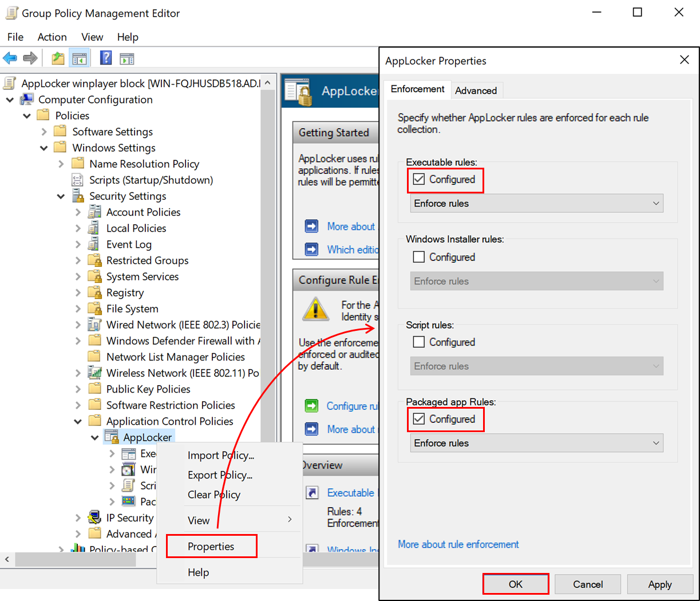Click the policy root scroll icon
Viewport: 700px width, 601px height.
pos(10,84)
